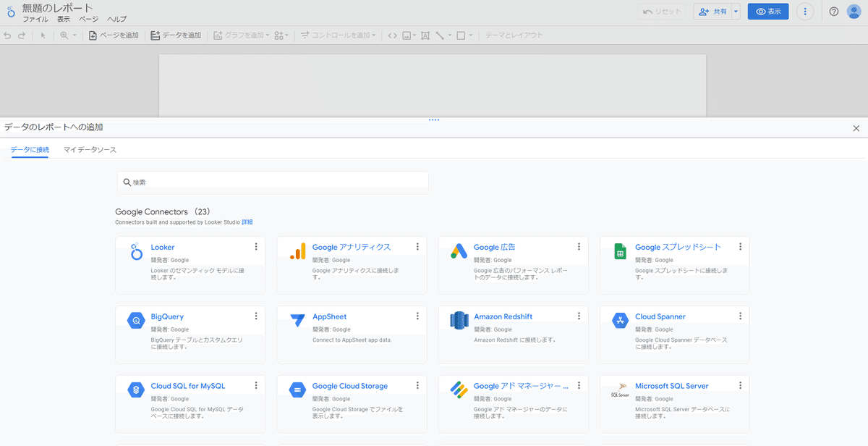868x446 pixels.
Task: Open the Cloud SQL for MySQL connector
Action: 188,386
